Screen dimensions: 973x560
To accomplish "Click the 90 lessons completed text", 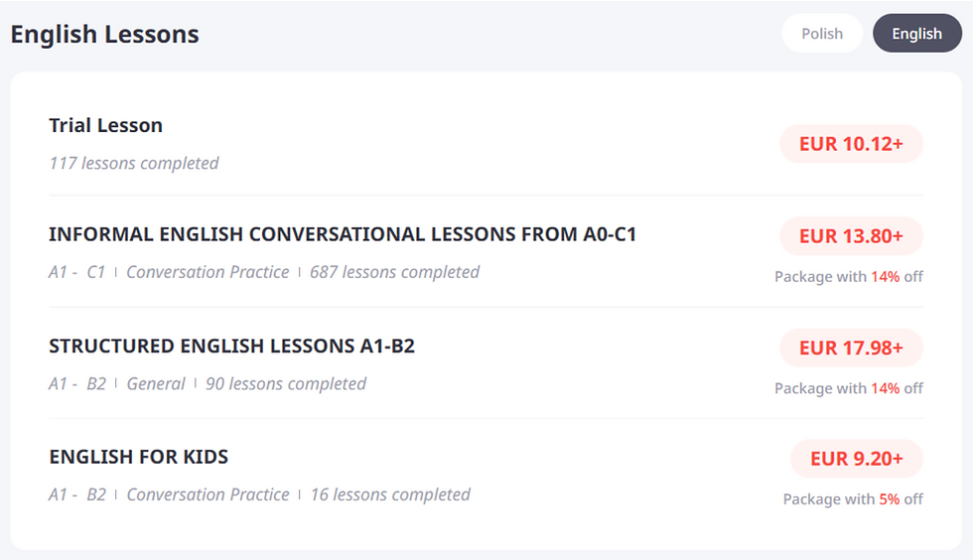I will pos(286,383).
